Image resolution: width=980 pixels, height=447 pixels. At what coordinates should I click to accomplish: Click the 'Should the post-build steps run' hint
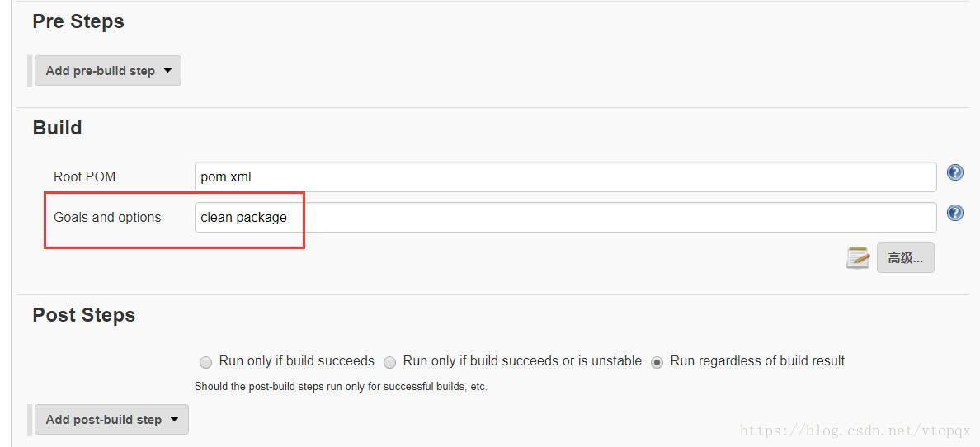click(x=341, y=386)
